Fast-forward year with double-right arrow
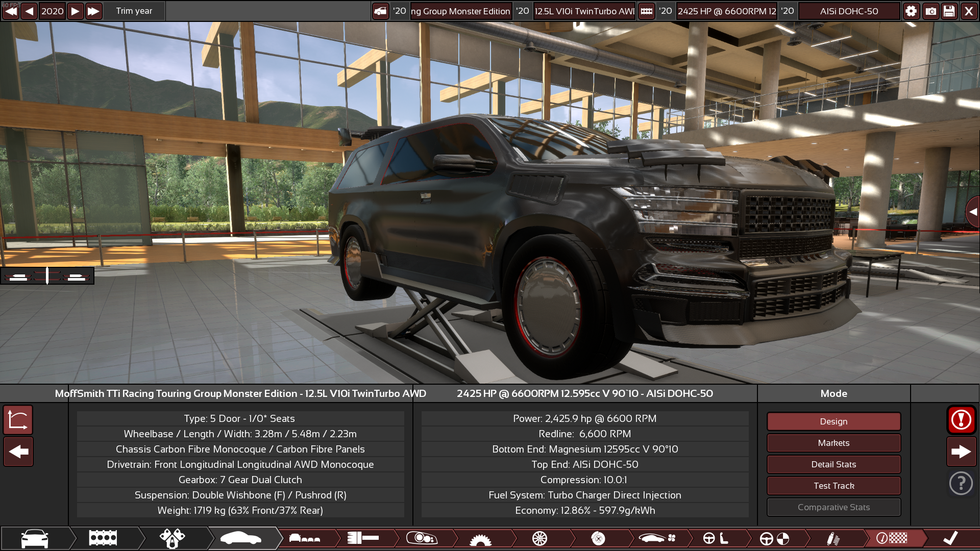Image resolution: width=980 pixels, height=551 pixels. [x=93, y=11]
